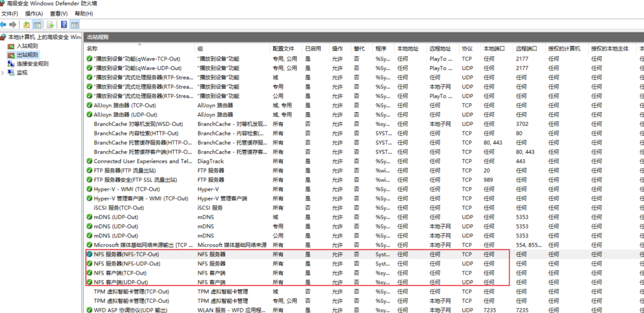Viewport: 644px width, 313px height.
Task: Click the 协议 column header
Action: pos(467,48)
